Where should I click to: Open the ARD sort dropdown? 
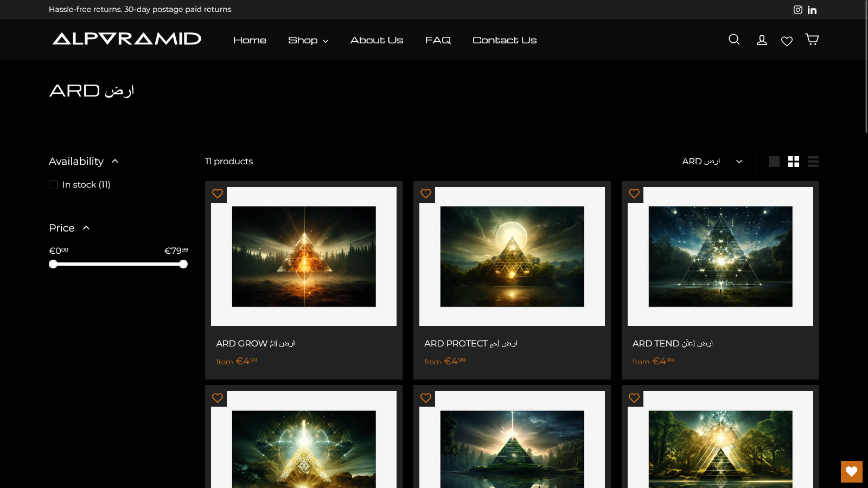pos(712,162)
